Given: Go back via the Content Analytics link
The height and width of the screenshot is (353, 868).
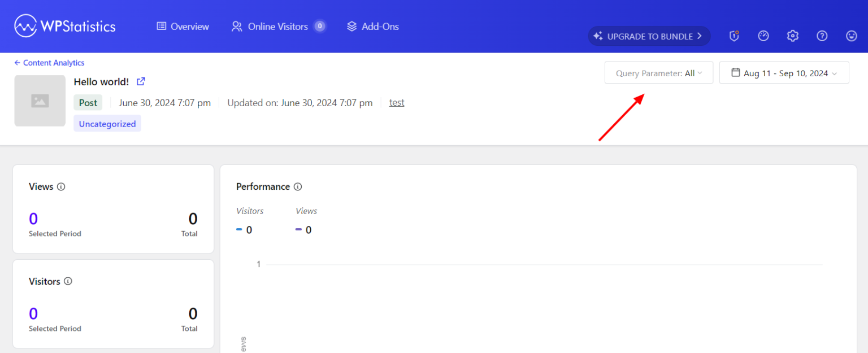Looking at the screenshot, I should tap(49, 62).
